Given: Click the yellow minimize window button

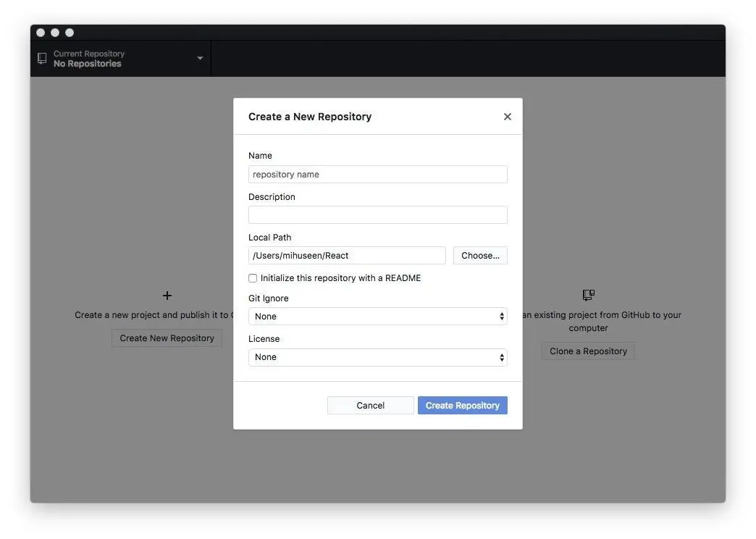Looking at the screenshot, I should coord(55,33).
